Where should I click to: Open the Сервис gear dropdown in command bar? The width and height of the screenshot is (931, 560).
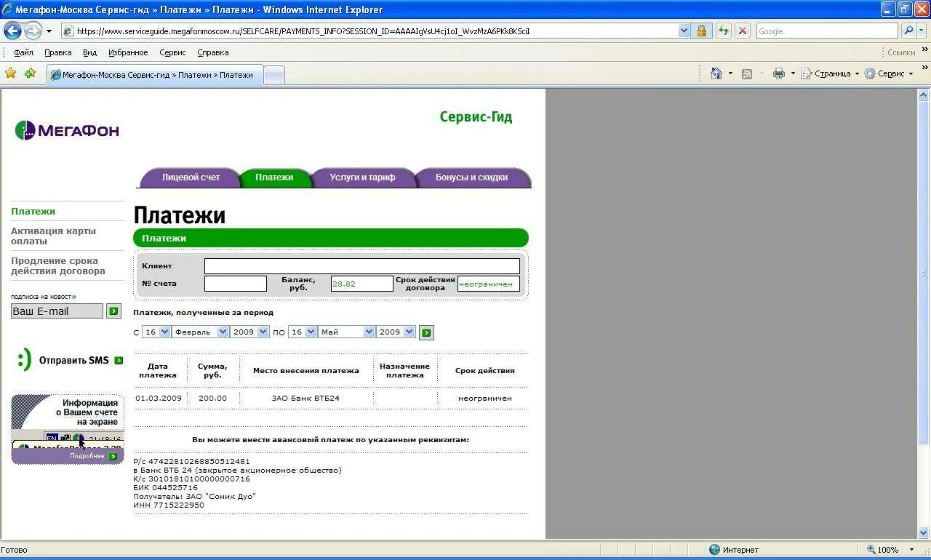(888, 73)
